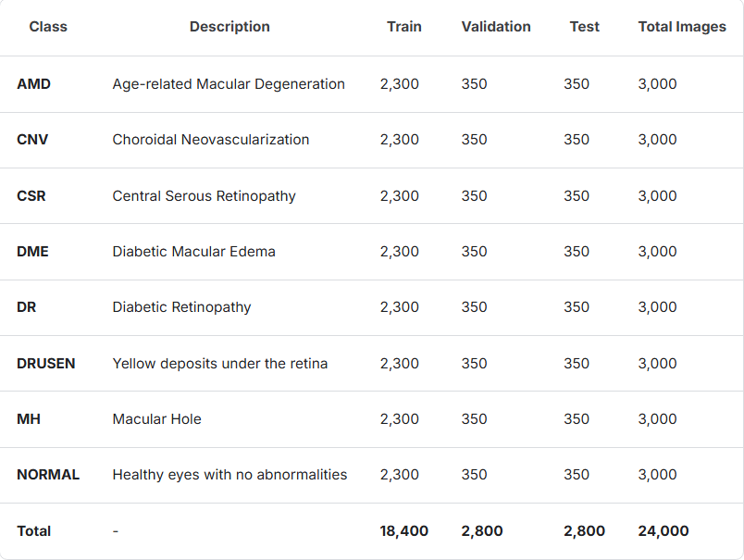Click the Validation column header
Image resolution: width=744 pixels, height=560 pixels.
[x=496, y=27]
